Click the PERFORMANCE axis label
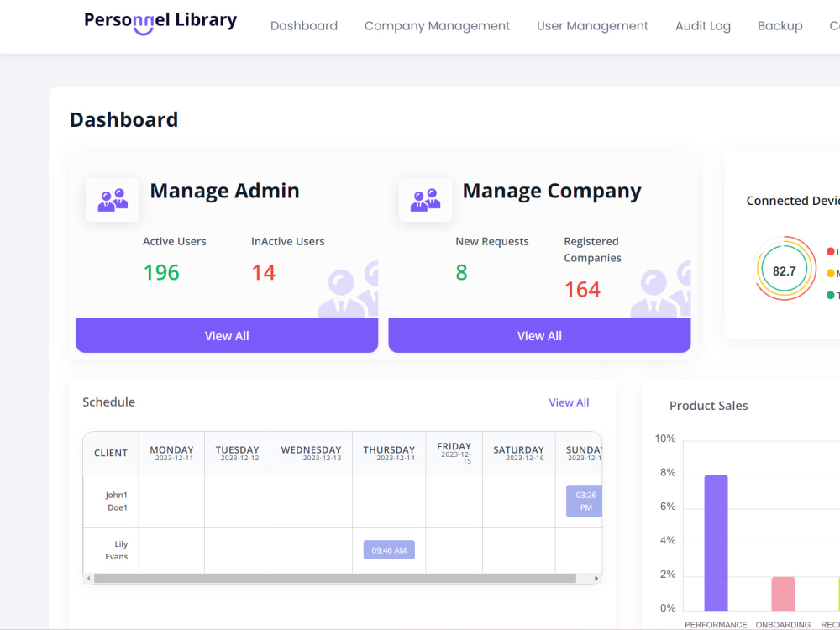Image resolution: width=840 pixels, height=630 pixels. [716, 625]
